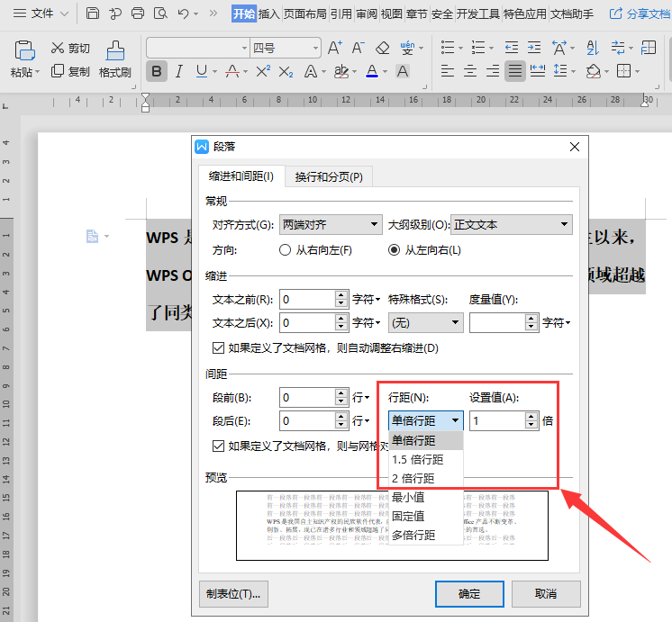Justify text alignment in ribbon
672x622 pixels.
point(514,71)
